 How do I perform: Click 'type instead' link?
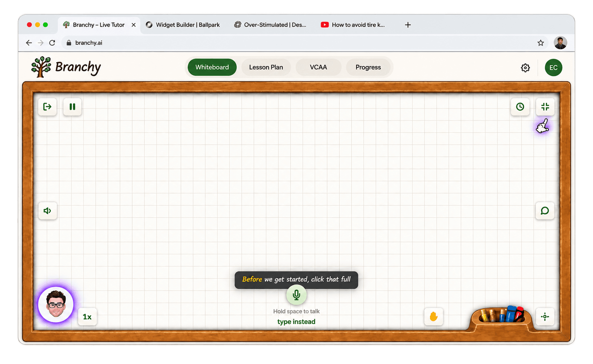coord(296,322)
